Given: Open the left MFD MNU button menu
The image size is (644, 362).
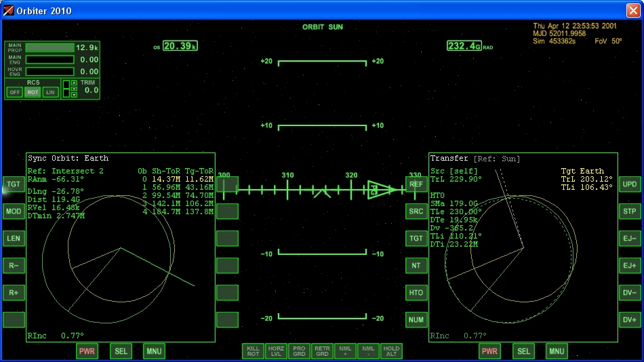Looking at the screenshot, I should coord(154,351).
